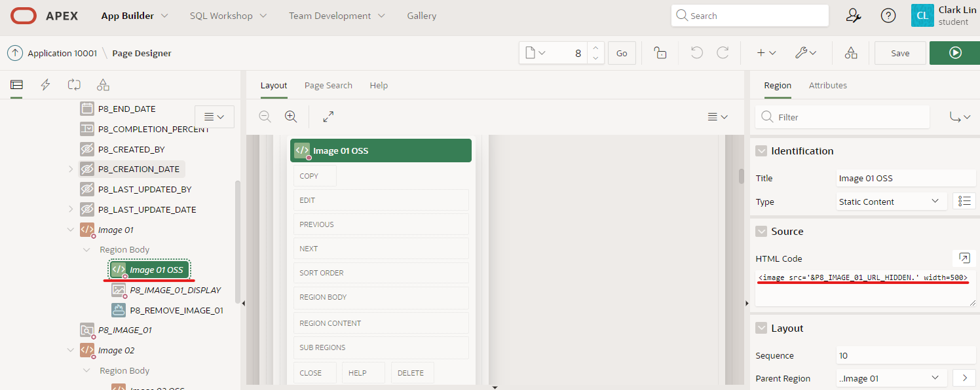This screenshot has width=980, height=390.
Task: Collapse the Layout property section
Action: (x=761, y=328)
